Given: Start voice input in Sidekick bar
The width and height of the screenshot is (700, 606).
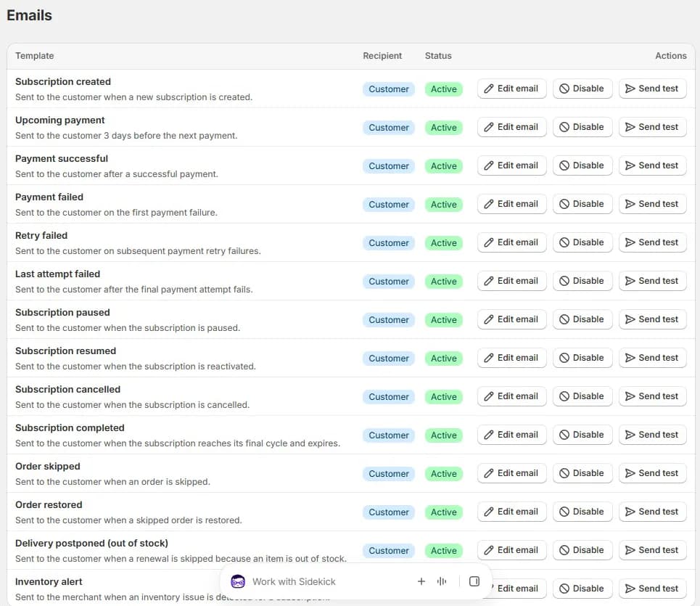Looking at the screenshot, I should pos(442,581).
